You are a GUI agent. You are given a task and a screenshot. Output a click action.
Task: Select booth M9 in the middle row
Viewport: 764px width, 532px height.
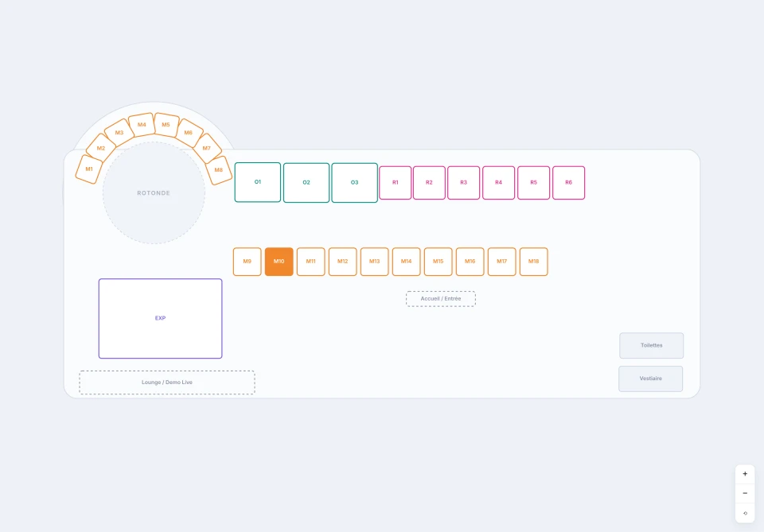247,262
